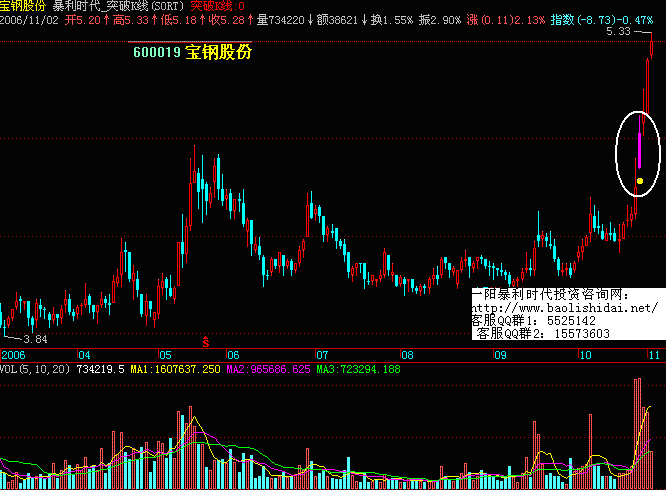Click the magenta candle inside the white ellipse
Image resolution: width=666 pixels, height=490 pixels.
(639, 150)
